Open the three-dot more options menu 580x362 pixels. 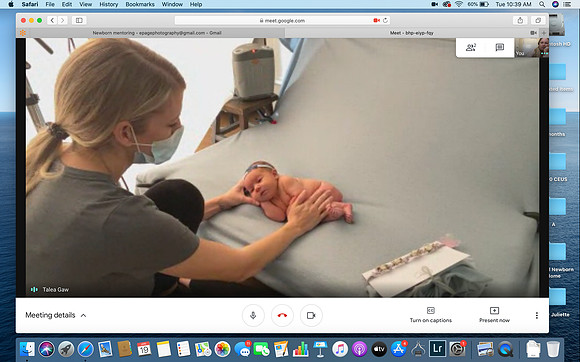tap(537, 315)
